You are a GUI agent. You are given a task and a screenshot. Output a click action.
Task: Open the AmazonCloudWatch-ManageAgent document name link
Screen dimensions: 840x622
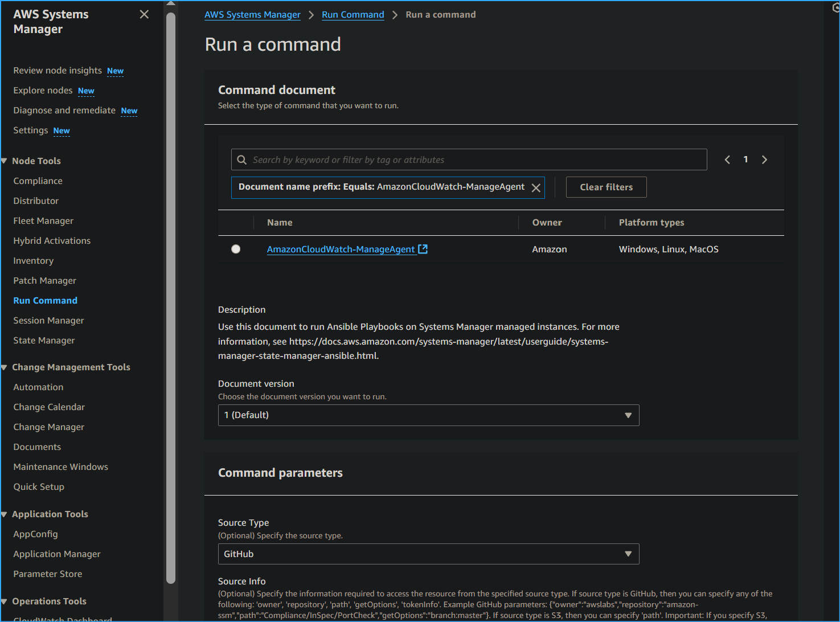[341, 248]
